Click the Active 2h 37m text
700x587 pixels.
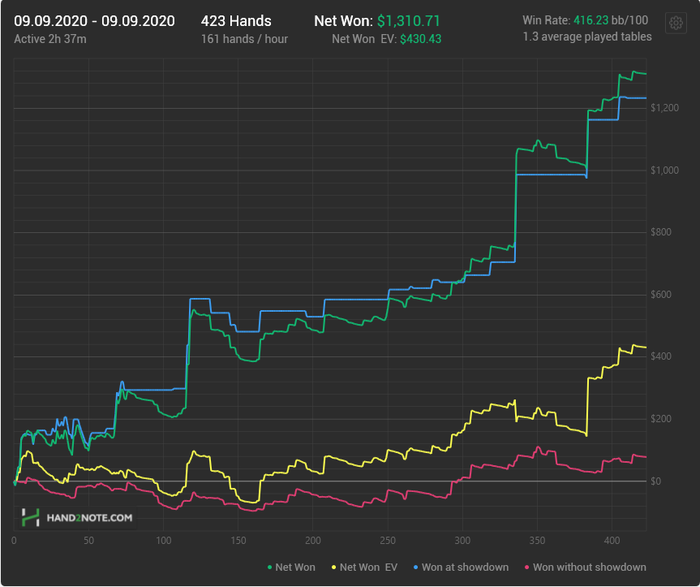point(50,39)
